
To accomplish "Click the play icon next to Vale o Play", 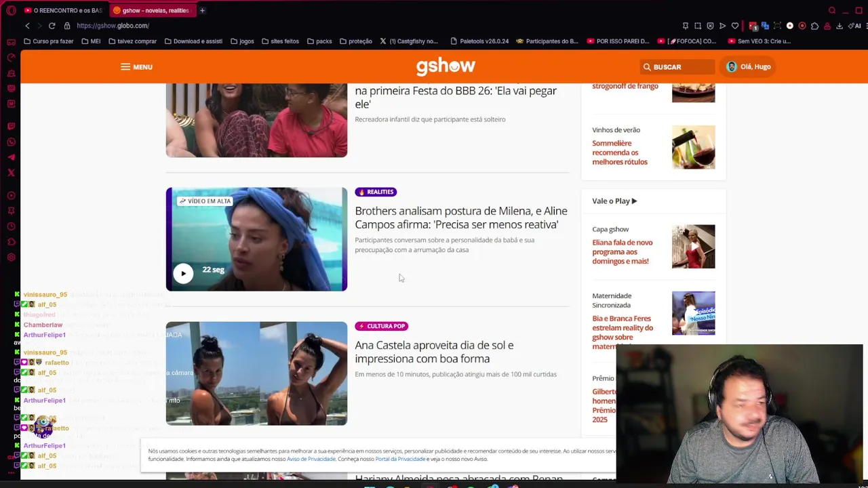I will point(634,201).
